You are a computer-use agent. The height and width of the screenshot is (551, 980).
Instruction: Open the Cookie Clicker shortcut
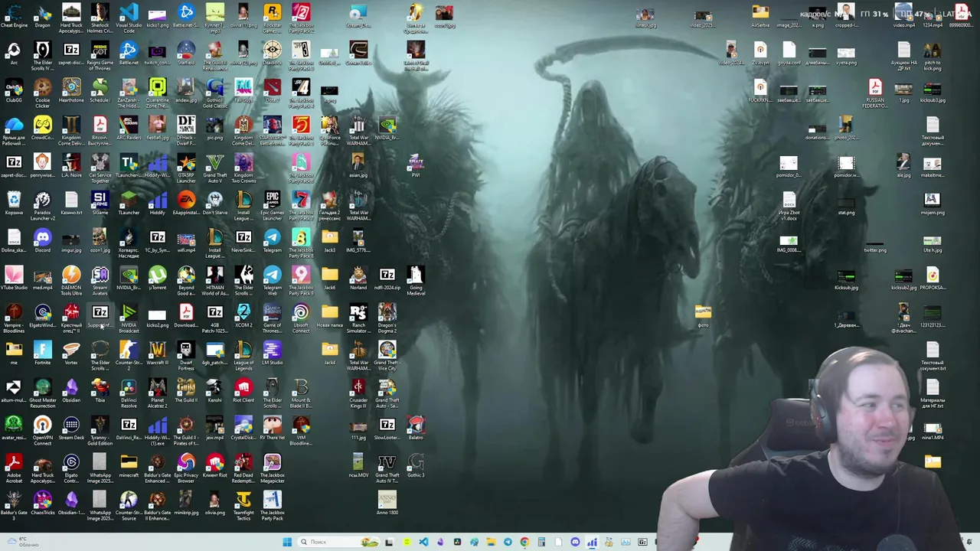pyautogui.click(x=42, y=88)
